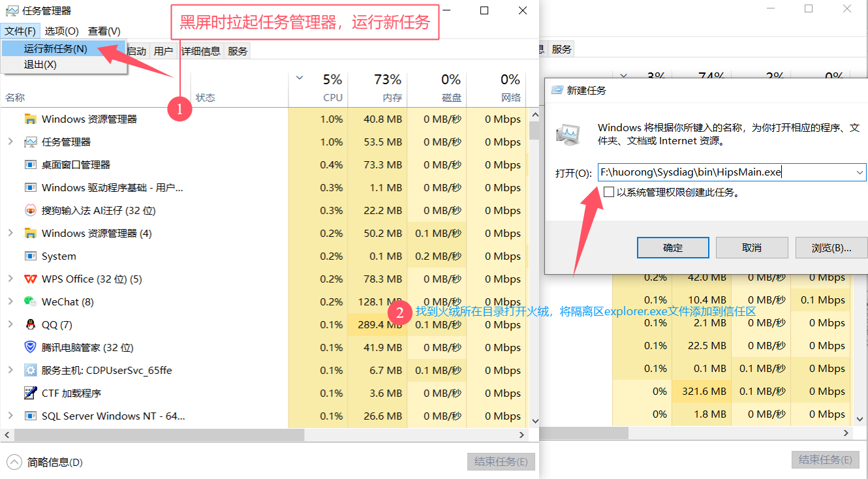This screenshot has height=479, width=868.
Task: Click the 腾讯电脑管家 shield icon
Action: (x=30, y=347)
